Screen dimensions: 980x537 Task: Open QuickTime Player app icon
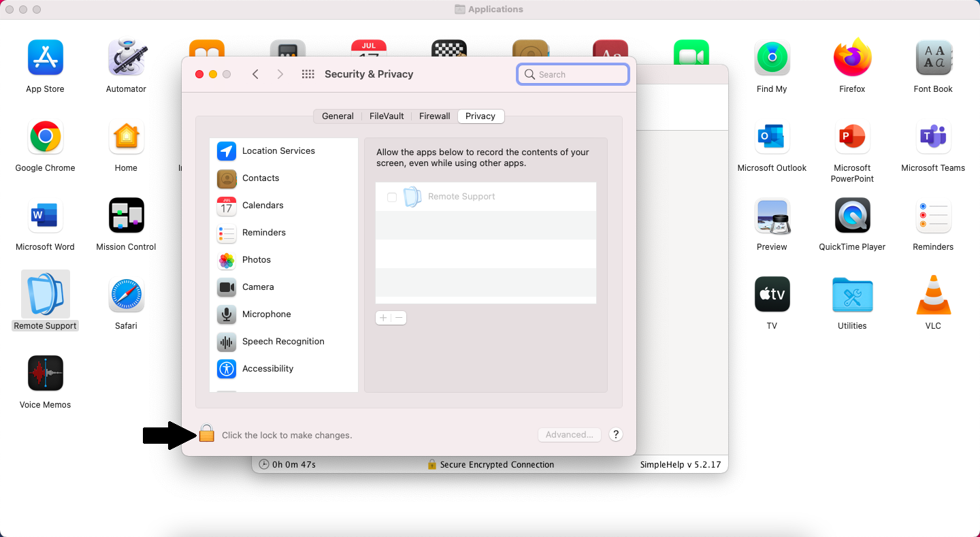coord(852,216)
